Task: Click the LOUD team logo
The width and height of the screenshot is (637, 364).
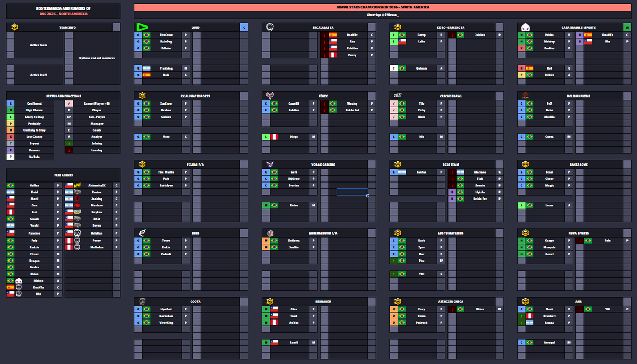Action: [x=142, y=27]
